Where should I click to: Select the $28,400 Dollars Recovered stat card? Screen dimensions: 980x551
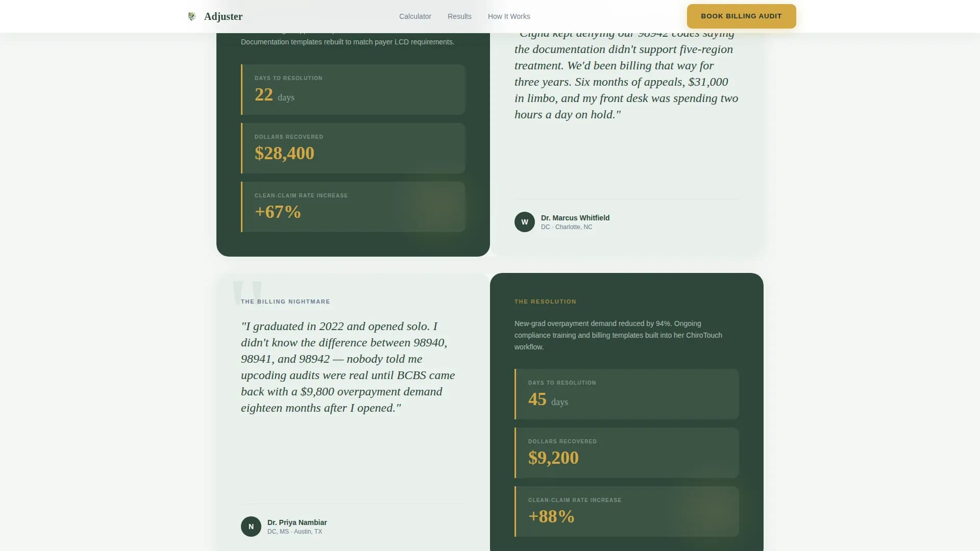coord(353,148)
